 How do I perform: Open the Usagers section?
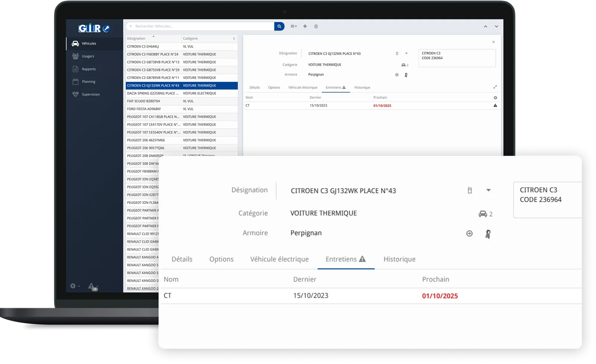tap(88, 56)
